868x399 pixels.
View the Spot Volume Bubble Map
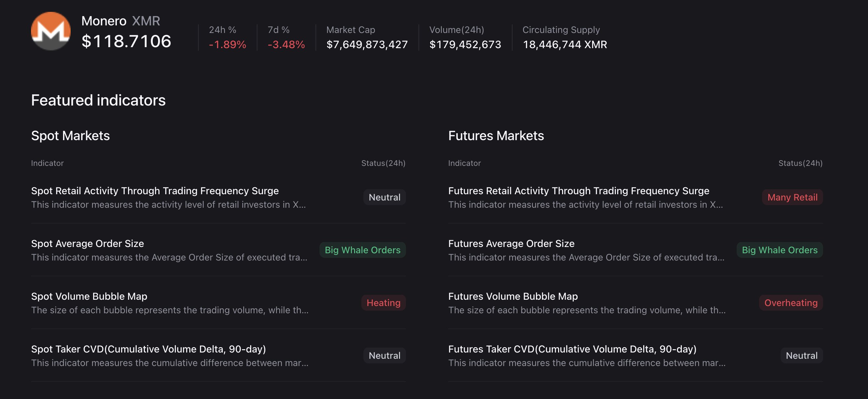coord(89,296)
